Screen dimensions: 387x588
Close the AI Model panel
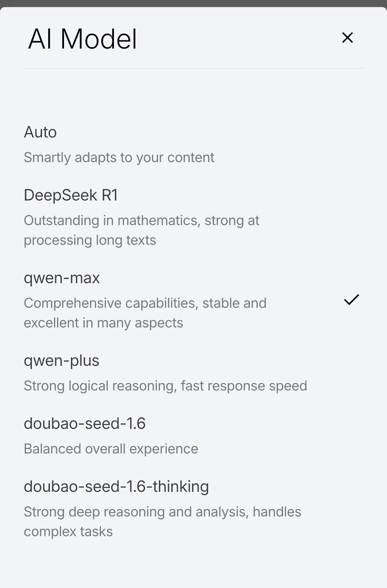(x=347, y=38)
